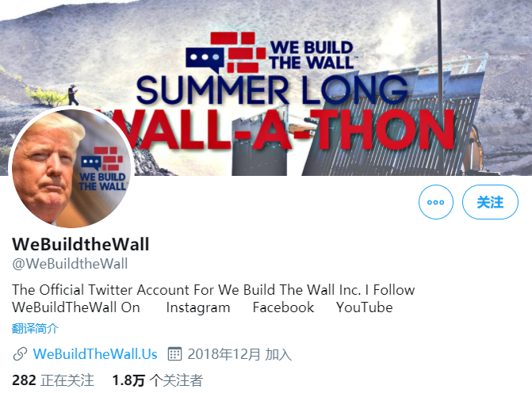Click the word YouTube in the bio
532x393 pixels.
pyautogui.click(x=365, y=307)
